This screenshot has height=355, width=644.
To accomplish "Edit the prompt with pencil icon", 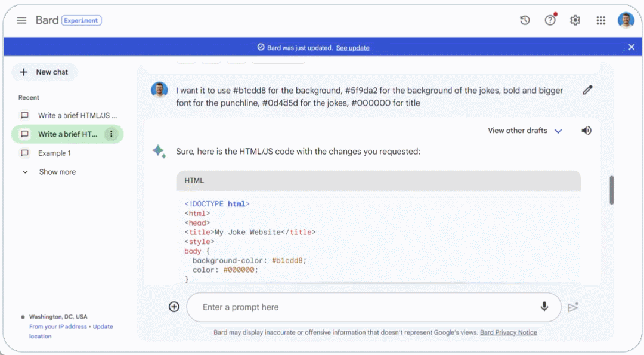I will click(587, 90).
